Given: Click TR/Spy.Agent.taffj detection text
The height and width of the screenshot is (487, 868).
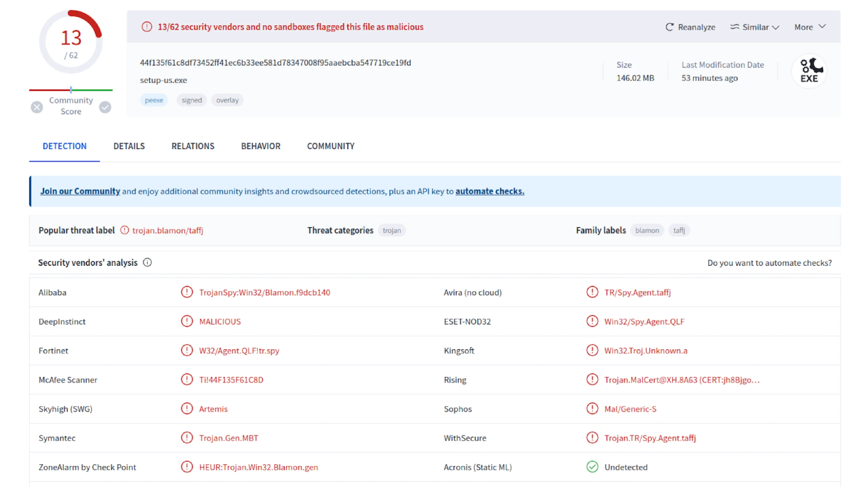Looking at the screenshot, I should click(x=637, y=293).
